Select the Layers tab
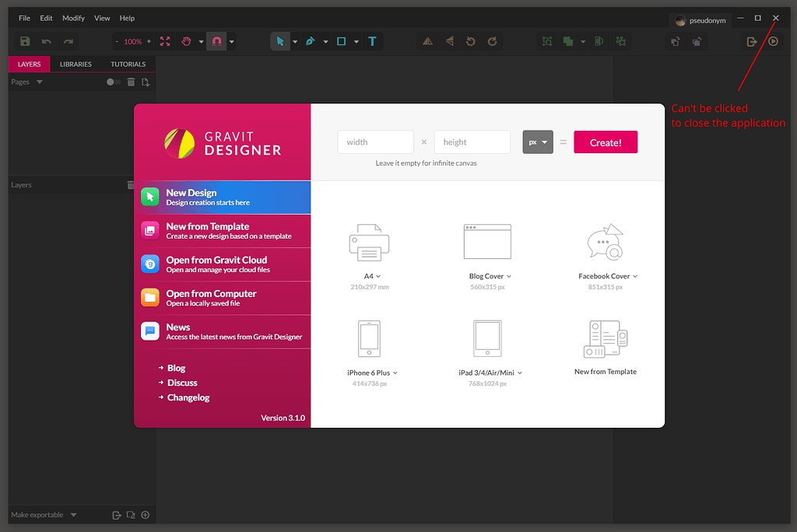Viewport: 797px width, 532px height. 29,64
